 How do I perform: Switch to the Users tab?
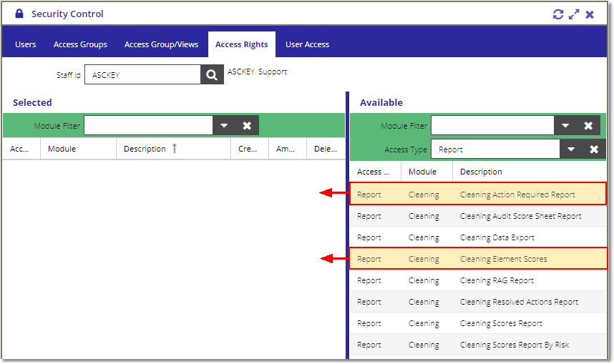[x=26, y=44]
